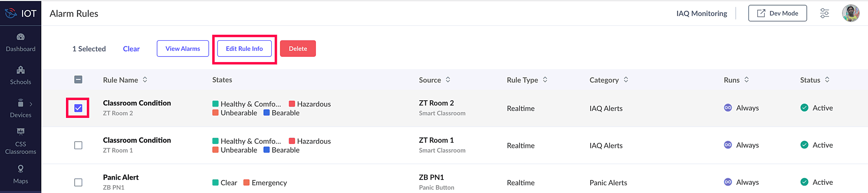Click the red Delete button

point(298,49)
